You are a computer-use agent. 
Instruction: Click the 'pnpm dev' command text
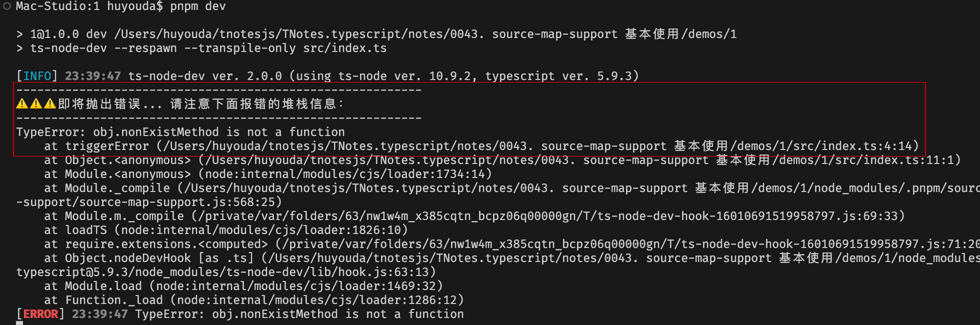(198, 6)
